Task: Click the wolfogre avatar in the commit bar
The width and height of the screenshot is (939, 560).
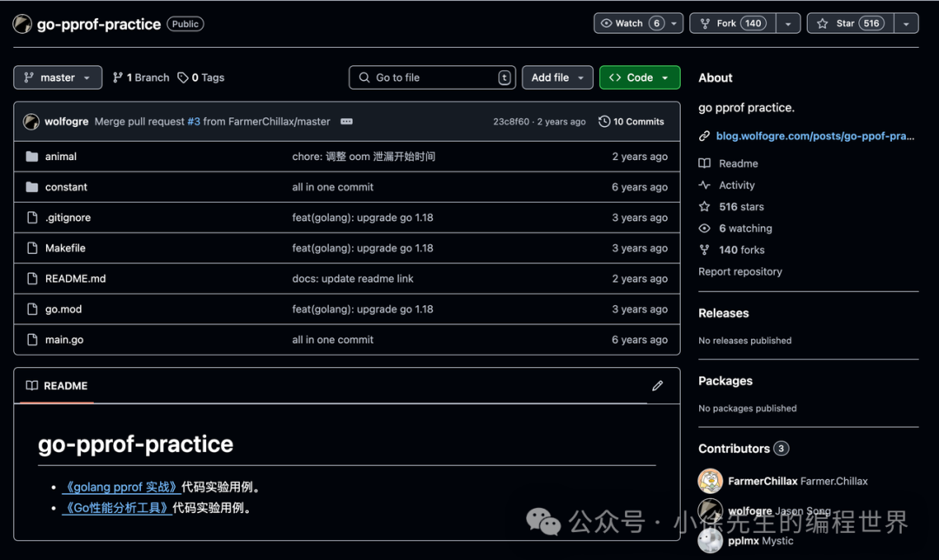Action: pyautogui.click(x=31, y=122)
